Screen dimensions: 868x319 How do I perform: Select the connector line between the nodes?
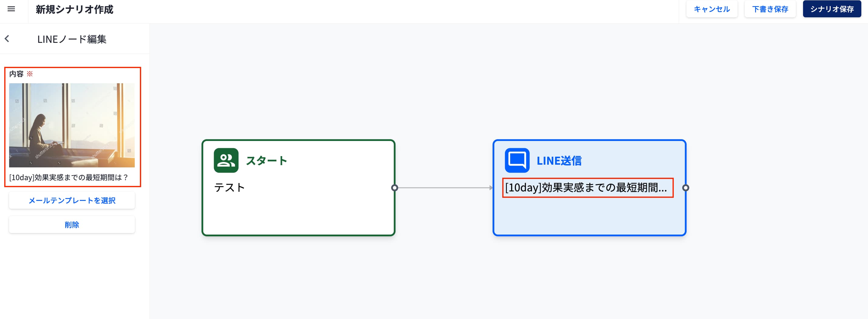click(x=443, y=188)
